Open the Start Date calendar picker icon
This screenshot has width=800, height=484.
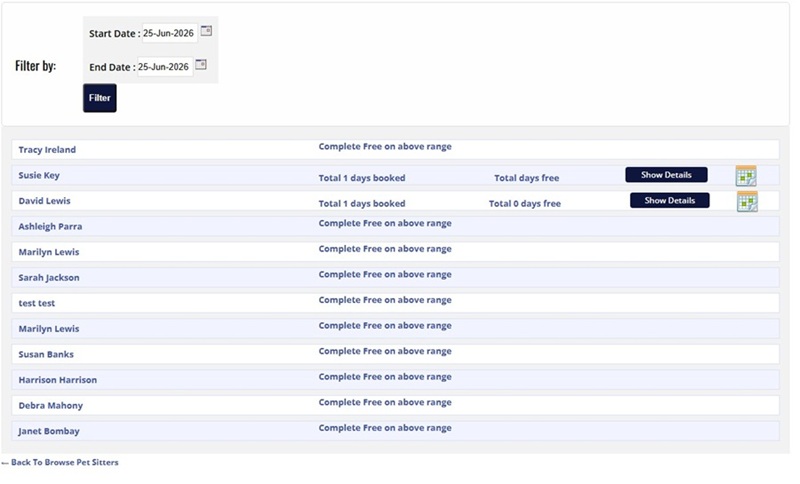[206, 31]
